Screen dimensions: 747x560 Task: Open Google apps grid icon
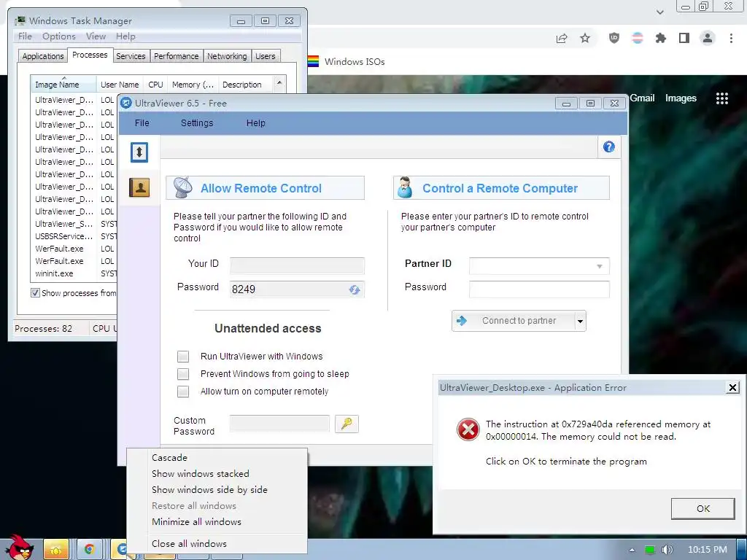(721, 98)
